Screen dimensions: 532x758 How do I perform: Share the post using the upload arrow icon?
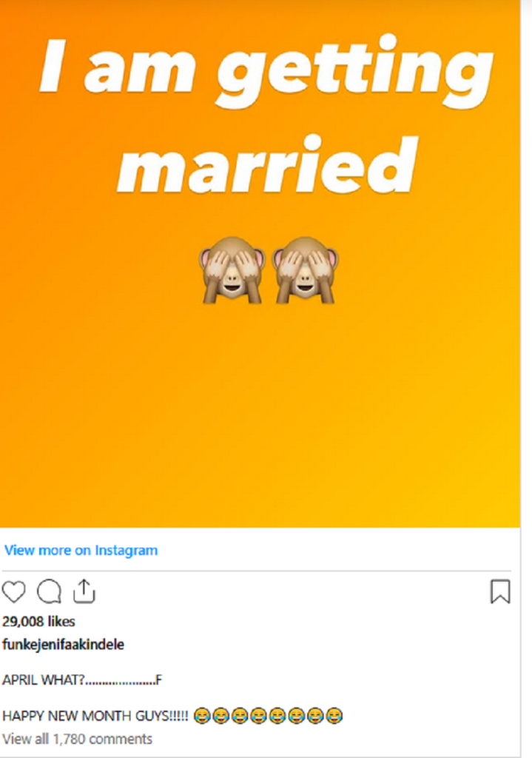click(84, 591)
